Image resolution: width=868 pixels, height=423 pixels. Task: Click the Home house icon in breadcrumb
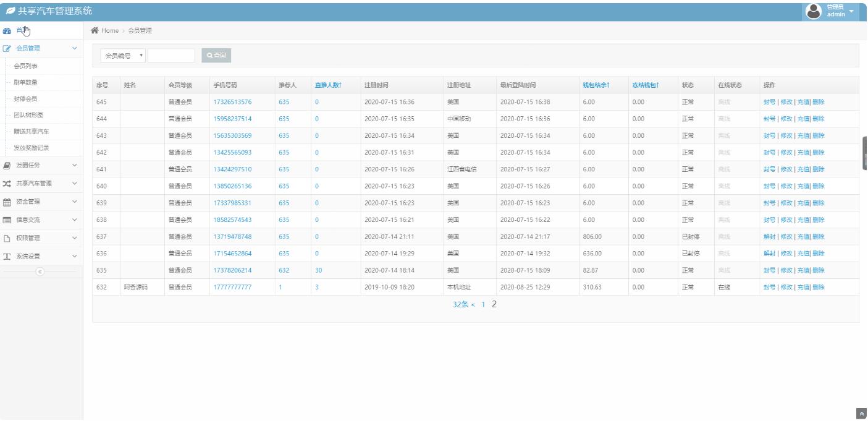pos(95,31)
